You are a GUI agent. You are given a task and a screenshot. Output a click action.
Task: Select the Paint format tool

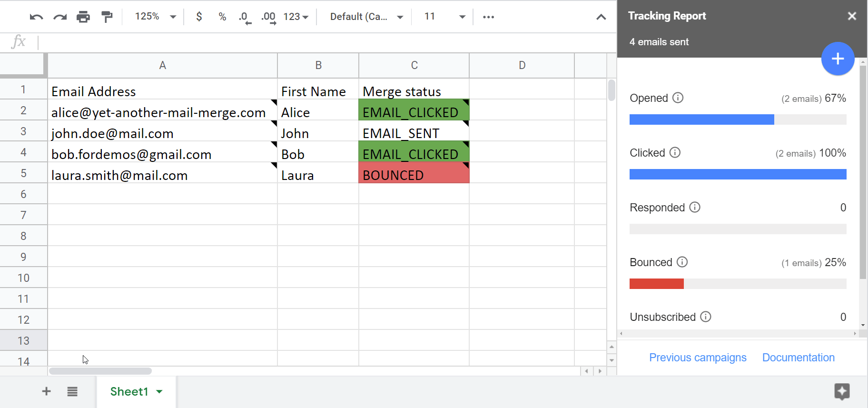(107, 17)
